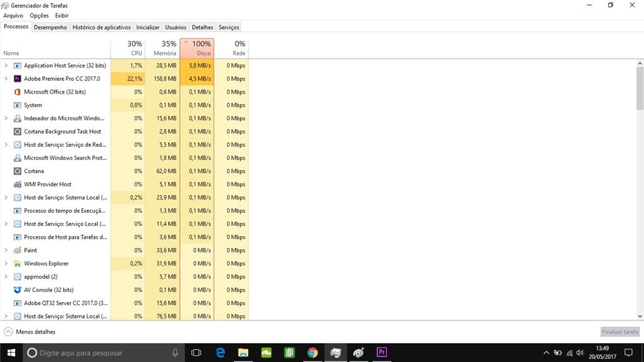This screenshot has width=644, height=362.
Task: Click the 22,1% CPU value for Premiere
Action: (135, 79)
